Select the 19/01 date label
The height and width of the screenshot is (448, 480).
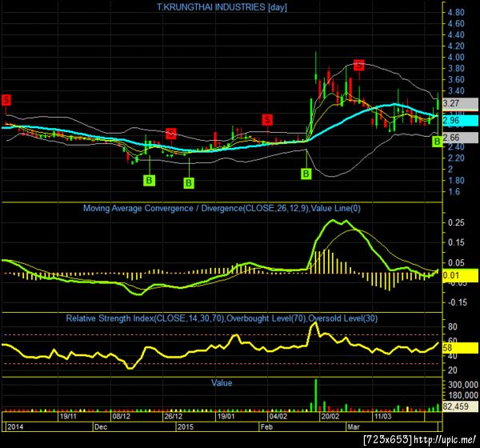(226, 417)
